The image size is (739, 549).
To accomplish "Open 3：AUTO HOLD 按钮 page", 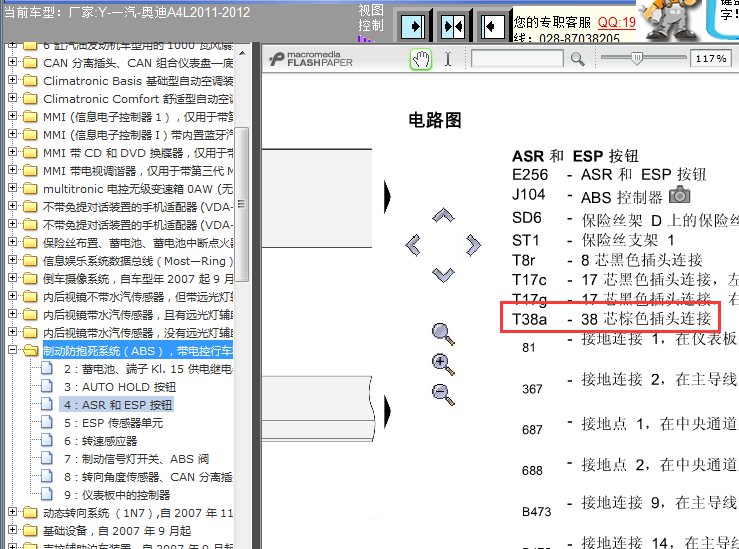I will click(x=120, y=387).
